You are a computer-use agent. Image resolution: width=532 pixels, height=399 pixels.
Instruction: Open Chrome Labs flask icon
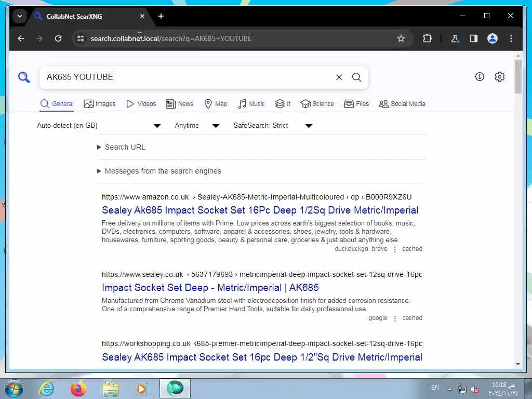pyautogui.click(x=455, y=38)
